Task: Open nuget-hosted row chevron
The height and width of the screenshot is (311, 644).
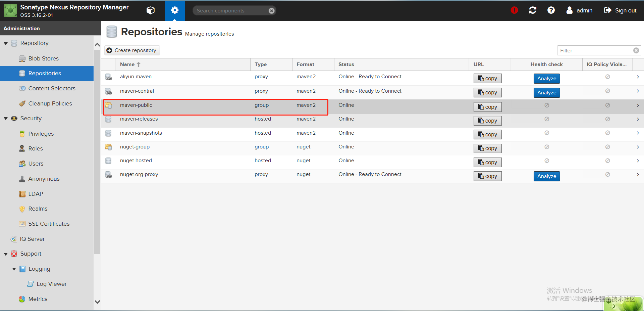Action: (x=638, y=161)
